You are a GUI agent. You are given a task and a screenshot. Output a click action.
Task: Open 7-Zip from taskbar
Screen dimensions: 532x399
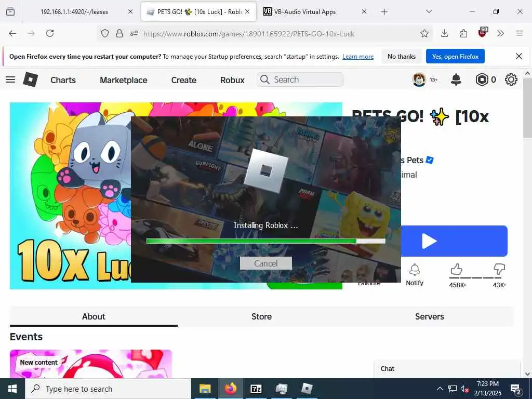click(256, 389)
